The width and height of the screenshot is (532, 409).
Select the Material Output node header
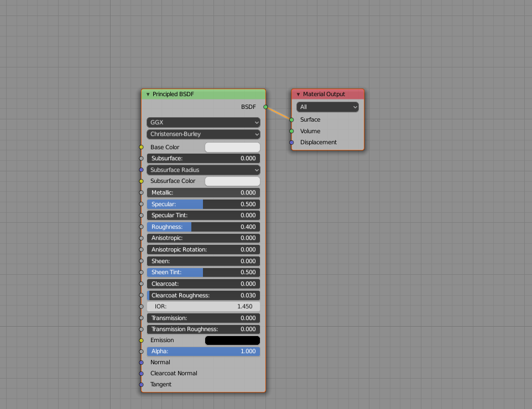tap(328, 95)
